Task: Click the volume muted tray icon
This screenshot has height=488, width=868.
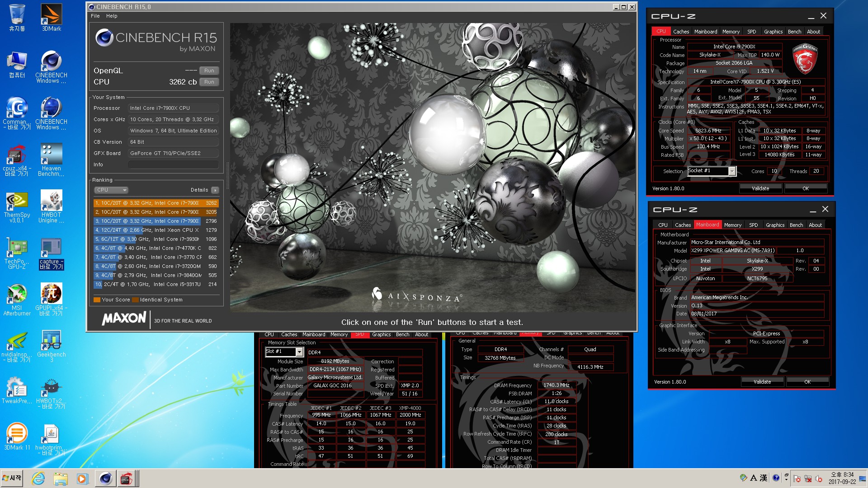Action: click(x=818, y=479)
